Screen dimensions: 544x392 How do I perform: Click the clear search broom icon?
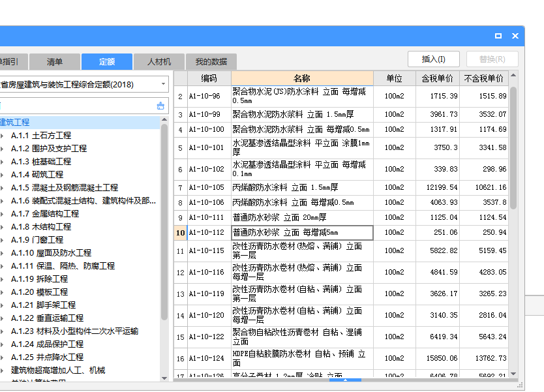tap(160, 106)
